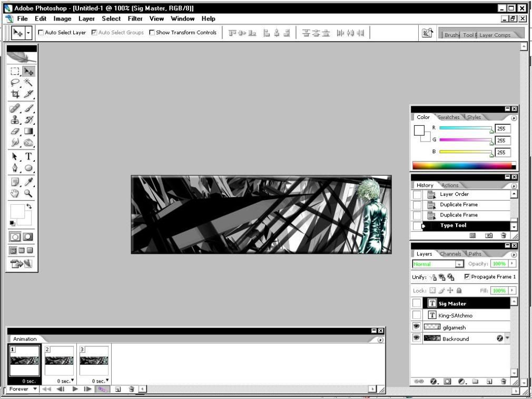The height and width of the screenshot is (399, 532).
Task: Play the animation
Action: 75,389
